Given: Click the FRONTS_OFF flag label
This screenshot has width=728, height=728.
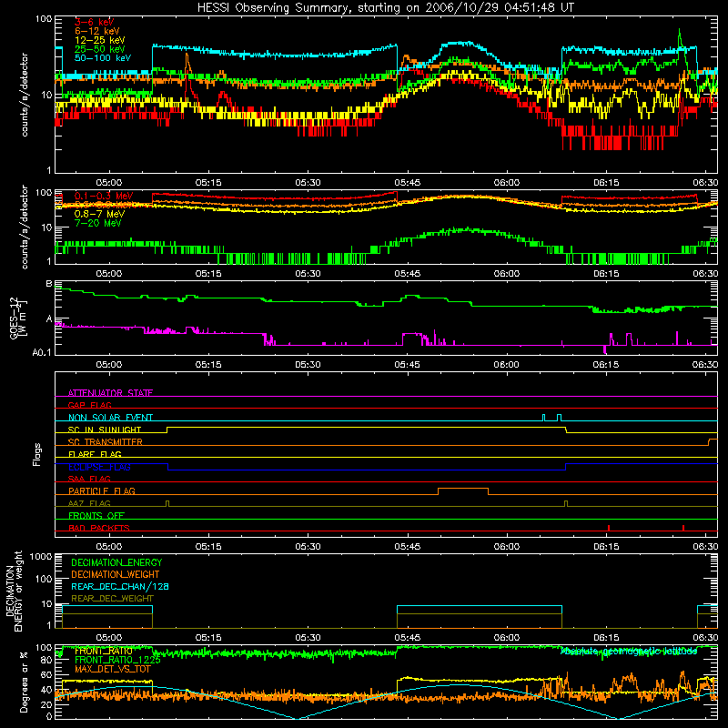Looking at the screenshot, I should coord(96,515).
